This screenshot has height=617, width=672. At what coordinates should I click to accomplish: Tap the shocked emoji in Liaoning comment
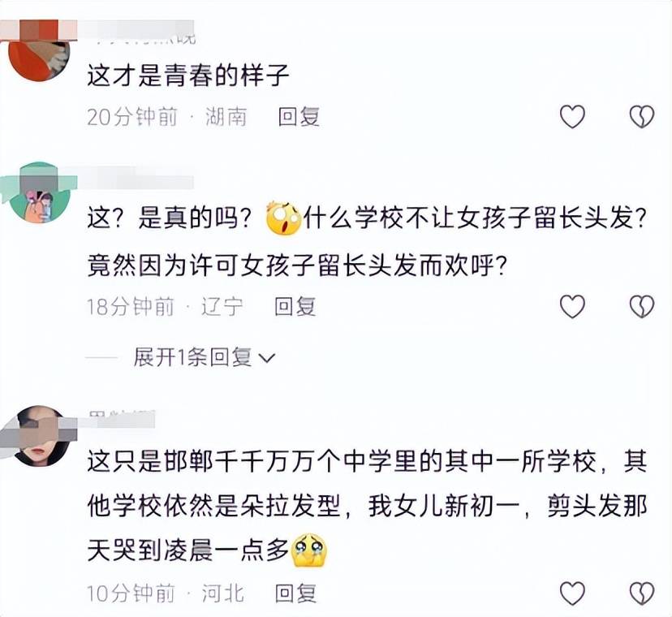coord(284,218)
